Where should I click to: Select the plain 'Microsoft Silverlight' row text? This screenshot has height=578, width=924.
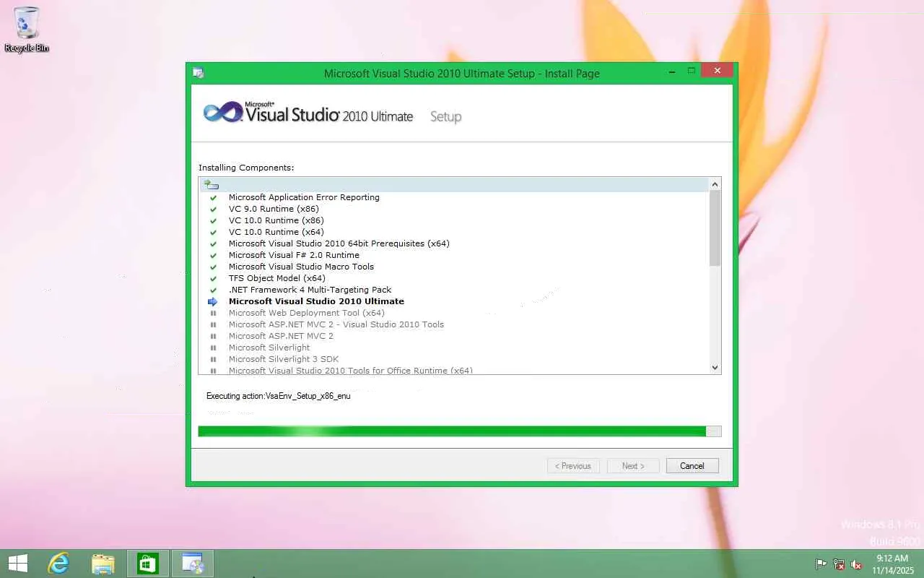pyautogui.click(x=269, y=348)
